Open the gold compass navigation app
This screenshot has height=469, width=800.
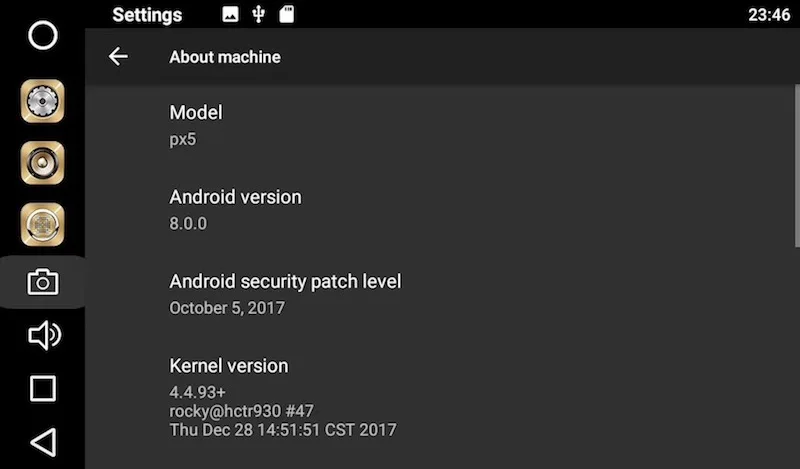coord(42,225)
